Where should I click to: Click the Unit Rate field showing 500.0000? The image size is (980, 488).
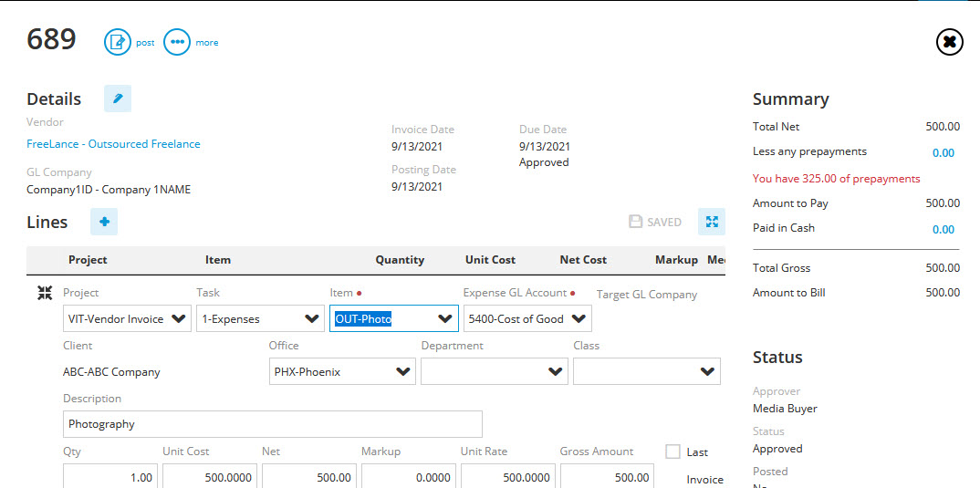click(508, 477)
